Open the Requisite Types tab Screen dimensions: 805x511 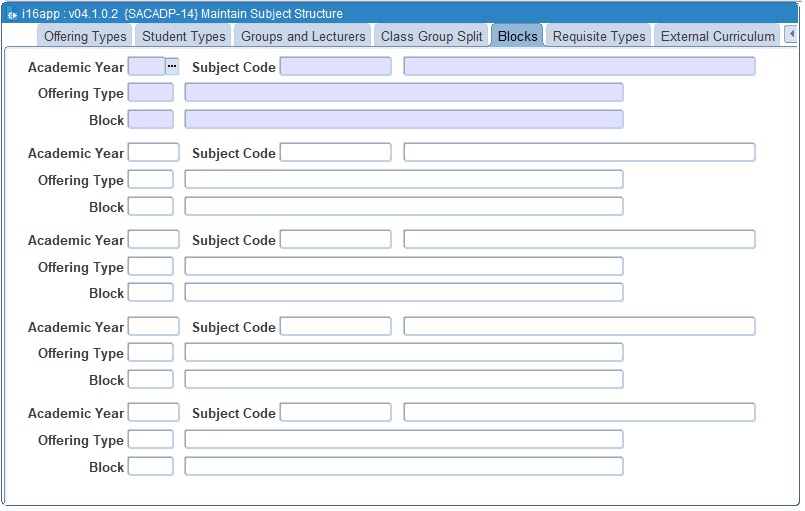pos(599,36)
